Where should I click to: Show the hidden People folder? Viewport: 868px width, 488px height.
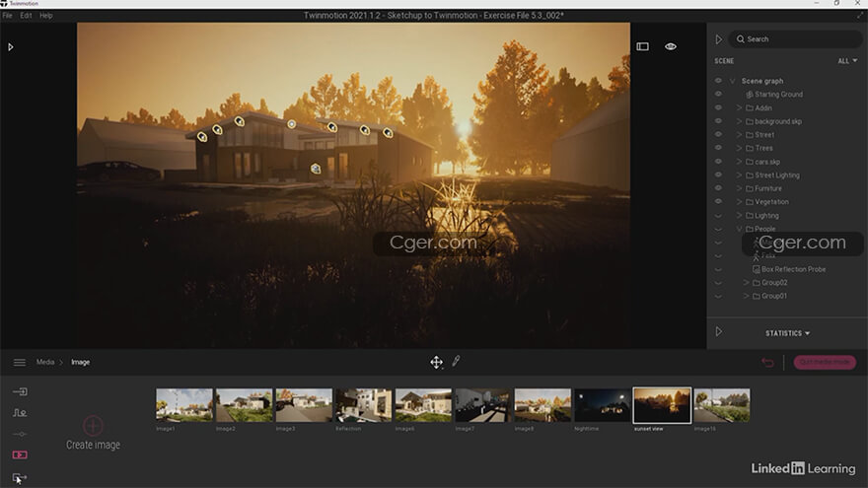718,229
